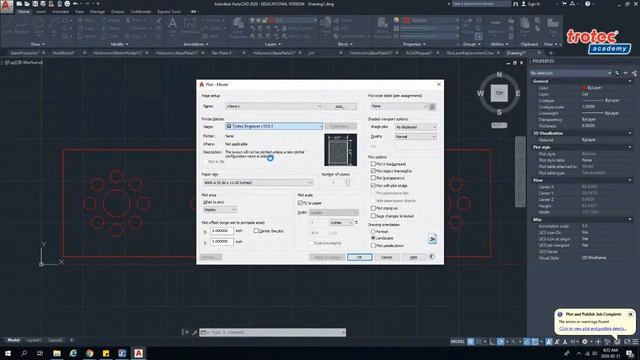Screen dimensions: 640x360
Task: Toggle the grid display icon in status bar
Action: click(471, 342)
